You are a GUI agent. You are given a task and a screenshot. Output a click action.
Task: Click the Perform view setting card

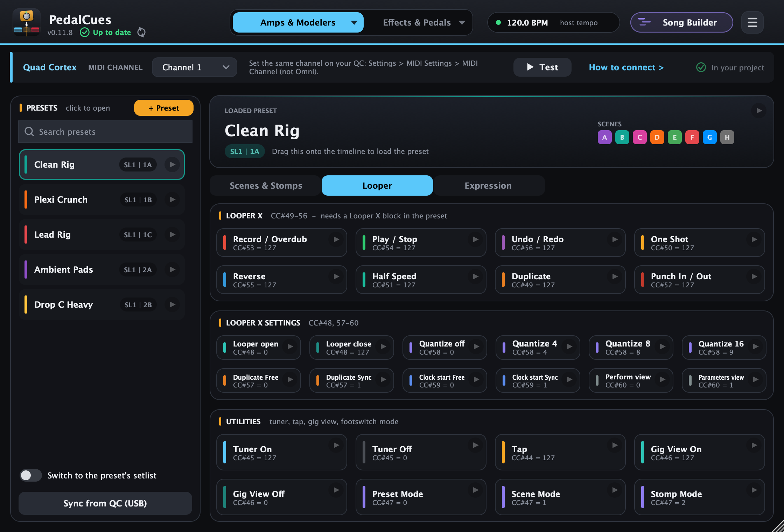[631, 380]
